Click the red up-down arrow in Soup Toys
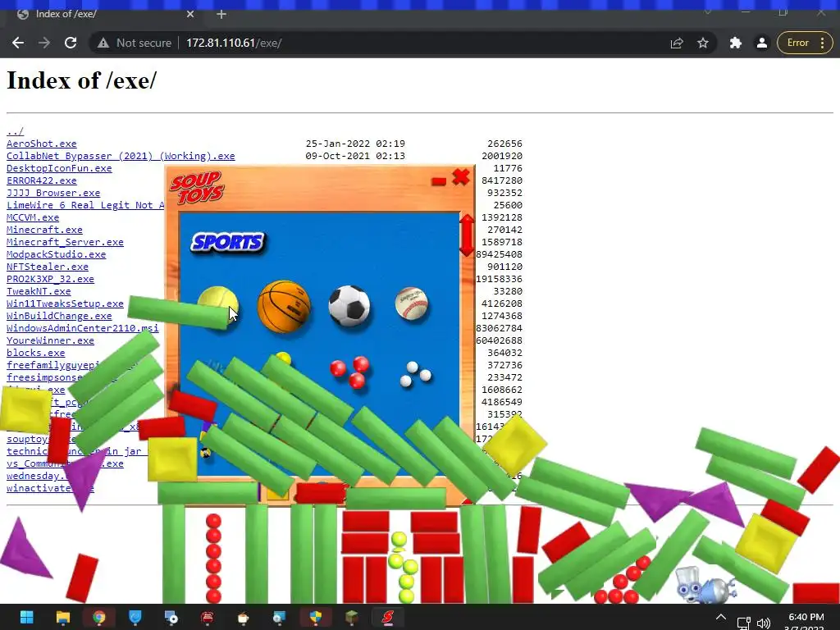This screenshot has width=840, height=630. [467, 235]
